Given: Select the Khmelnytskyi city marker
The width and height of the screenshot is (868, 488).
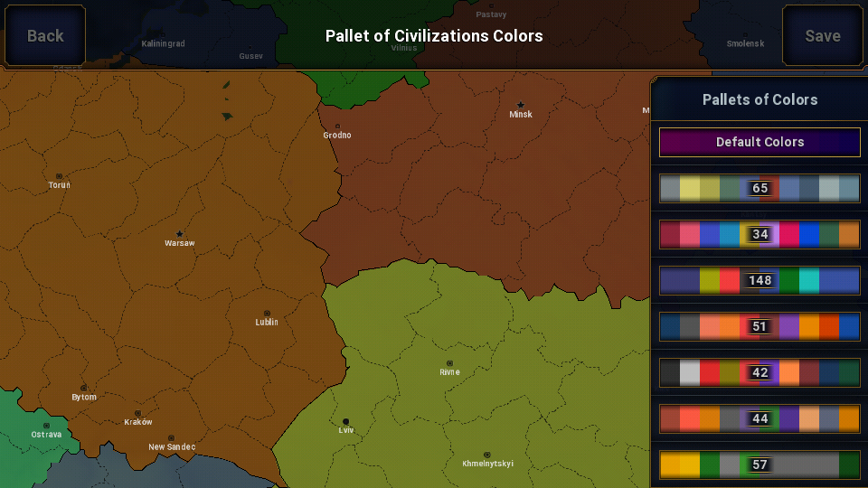Looking at the screenshot, I should pyautogui.click(x=487, y=455).
